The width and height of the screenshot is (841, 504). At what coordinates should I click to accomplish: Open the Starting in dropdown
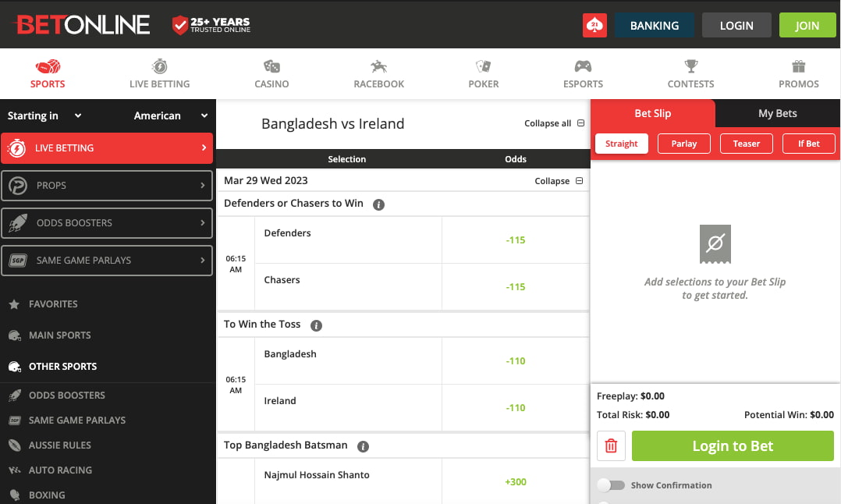tap(44, 115)
